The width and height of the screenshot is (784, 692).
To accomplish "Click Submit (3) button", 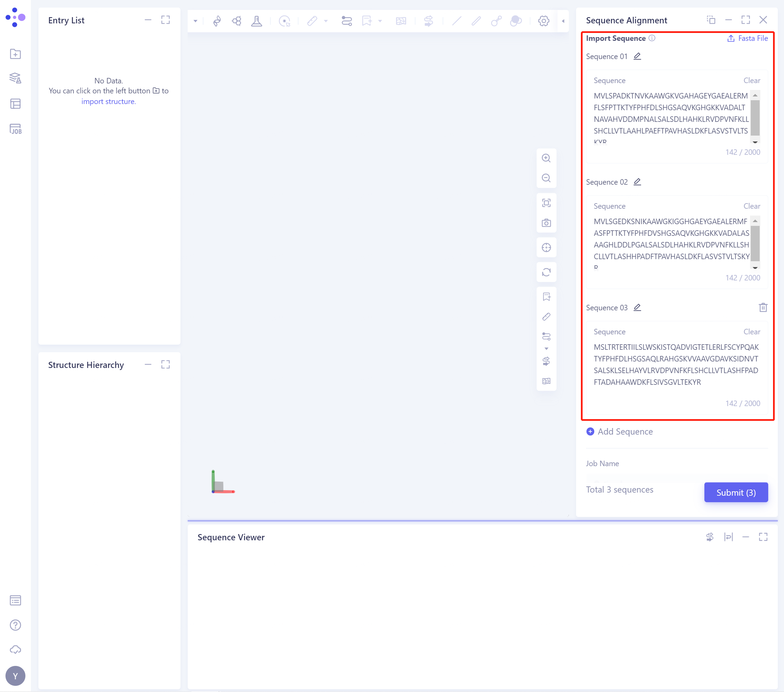I will 736,493.
